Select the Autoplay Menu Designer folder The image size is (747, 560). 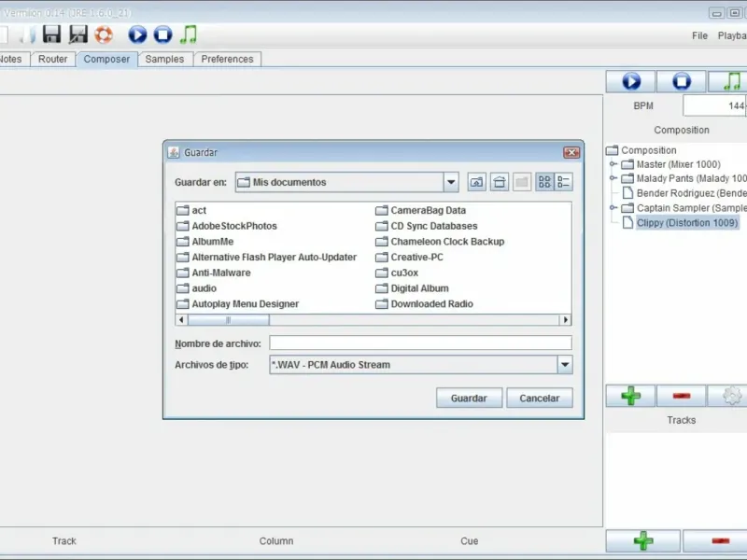click(x=238, y=304)
